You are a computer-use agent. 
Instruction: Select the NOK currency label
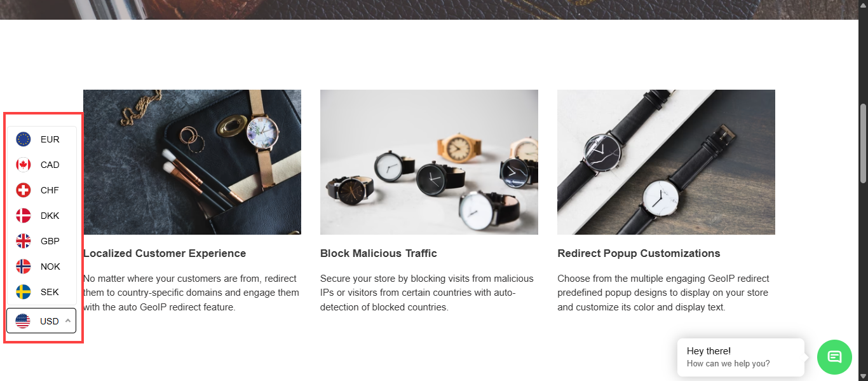click(x=50, y=267)
